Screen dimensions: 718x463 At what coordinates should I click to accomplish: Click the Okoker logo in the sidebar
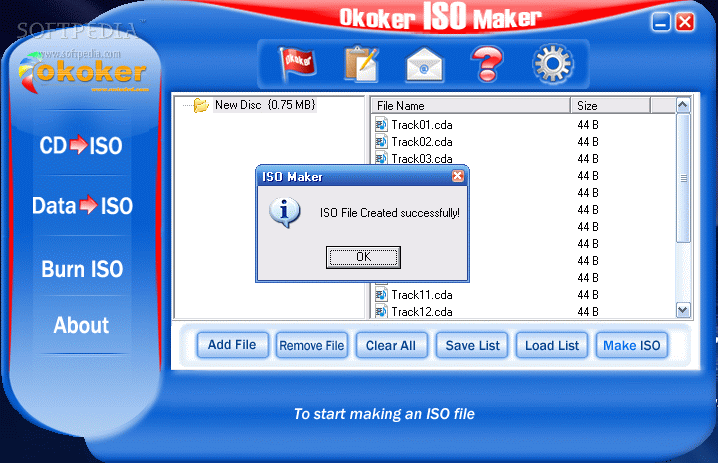83,72
